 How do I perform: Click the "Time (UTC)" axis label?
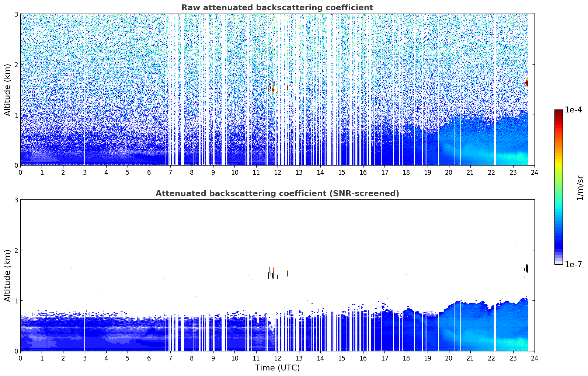[x=277, y=368]
